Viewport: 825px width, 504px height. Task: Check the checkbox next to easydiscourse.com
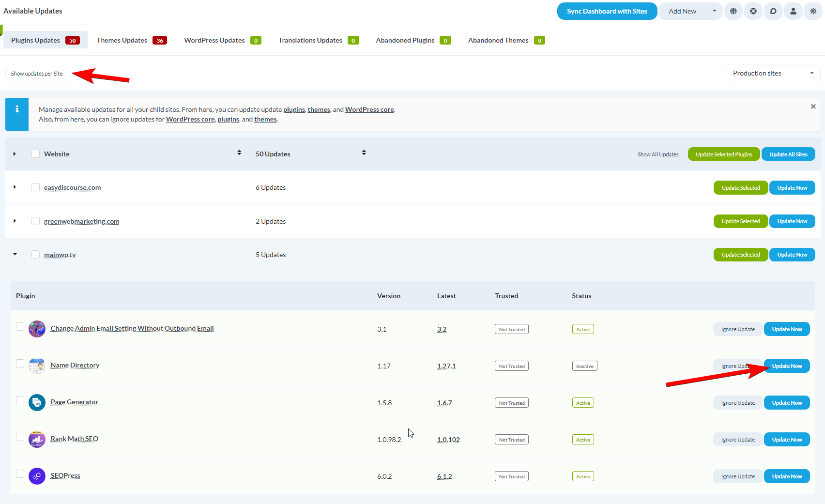(x=35, y=186)
